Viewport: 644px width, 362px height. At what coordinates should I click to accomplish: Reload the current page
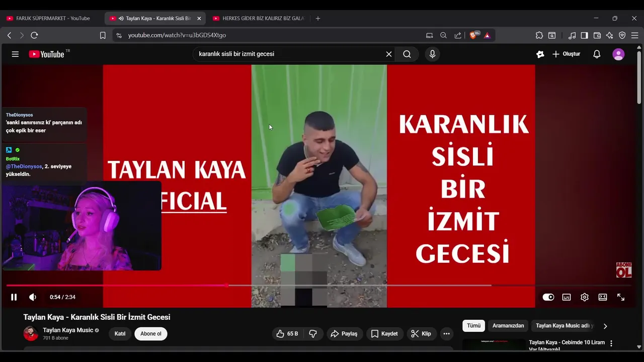click(34, 35)
